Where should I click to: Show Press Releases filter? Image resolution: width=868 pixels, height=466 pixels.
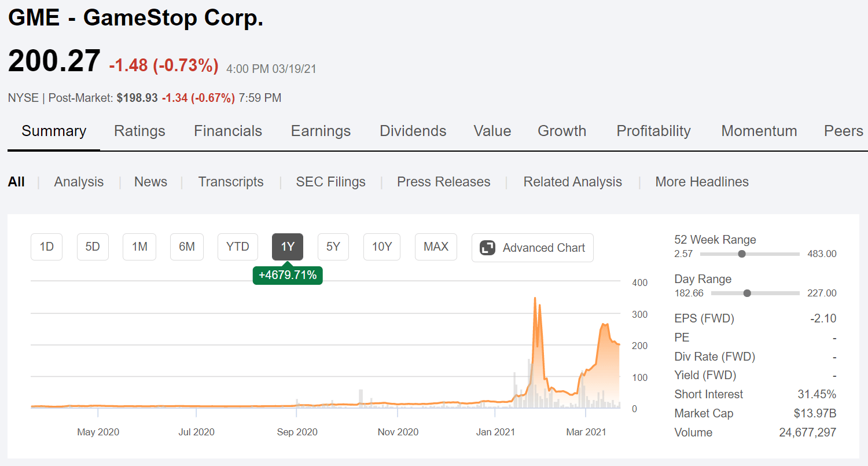tap(444, 182)
